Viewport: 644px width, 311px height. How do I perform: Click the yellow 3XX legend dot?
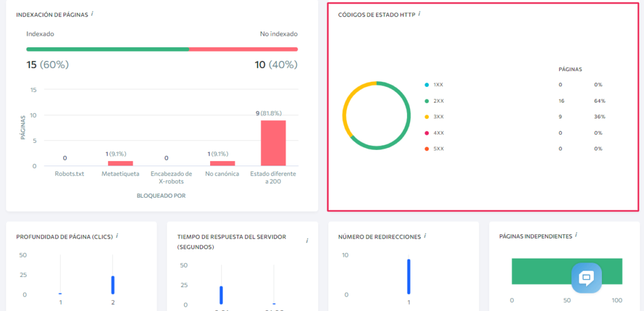427,116
